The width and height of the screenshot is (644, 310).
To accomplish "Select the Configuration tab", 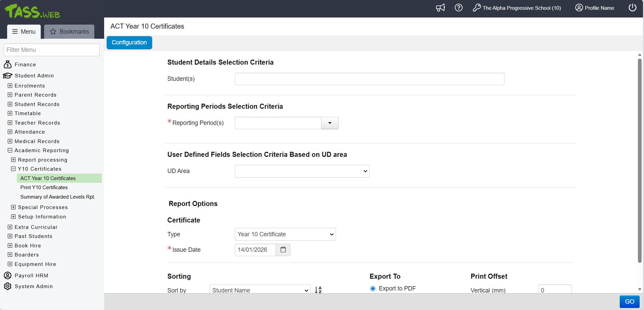I will coord(129,43).
